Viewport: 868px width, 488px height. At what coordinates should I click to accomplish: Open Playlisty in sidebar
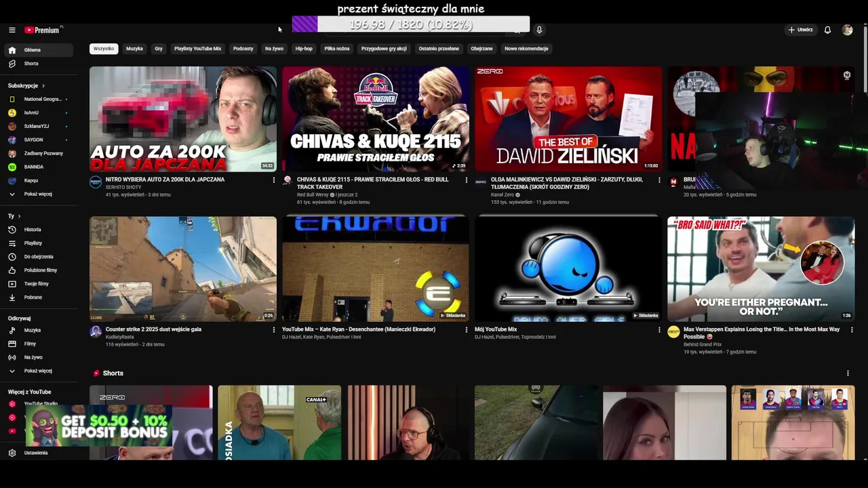point(37,243)
